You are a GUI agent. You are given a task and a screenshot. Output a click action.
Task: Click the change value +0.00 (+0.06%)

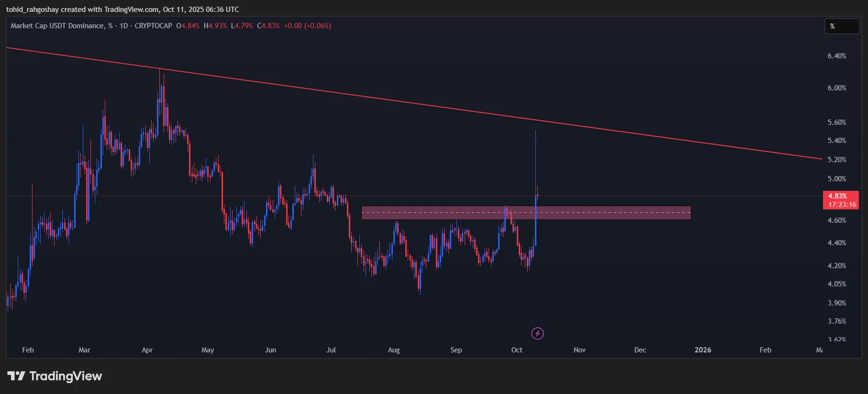[307, 26]
